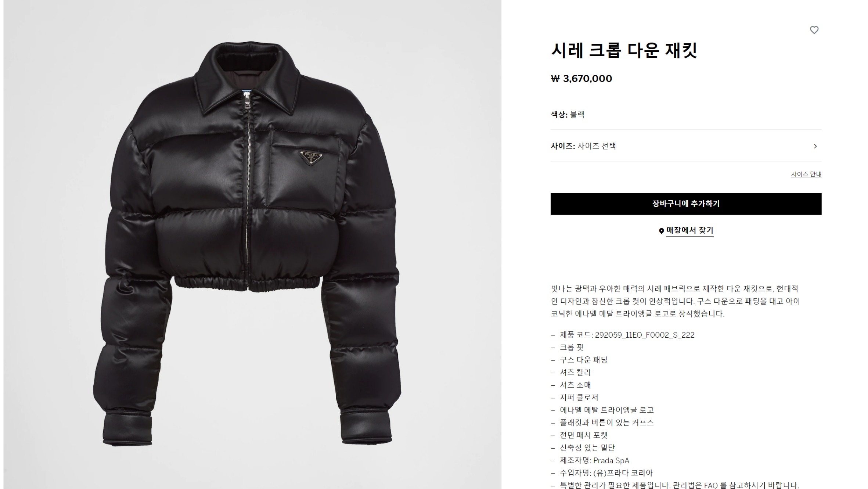The height and width of the screenshot is (489, 868).
Task: Open the 매장에서 찾기 store finder link
Action: [689, 230]
